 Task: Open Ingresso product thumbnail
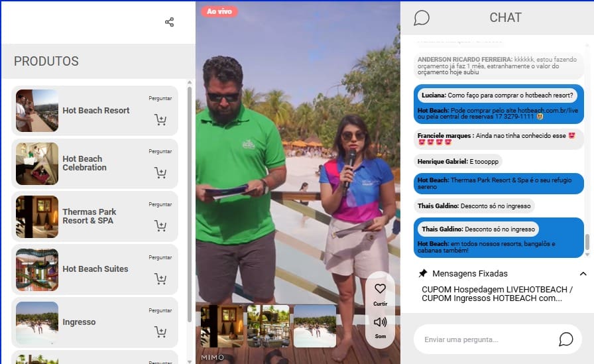(37, 323)
